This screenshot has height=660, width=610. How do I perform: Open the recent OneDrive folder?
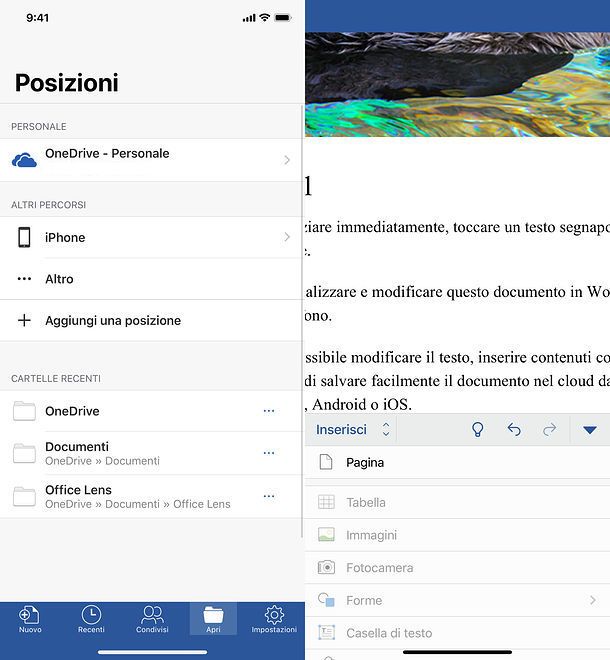(x=151, y=411)
